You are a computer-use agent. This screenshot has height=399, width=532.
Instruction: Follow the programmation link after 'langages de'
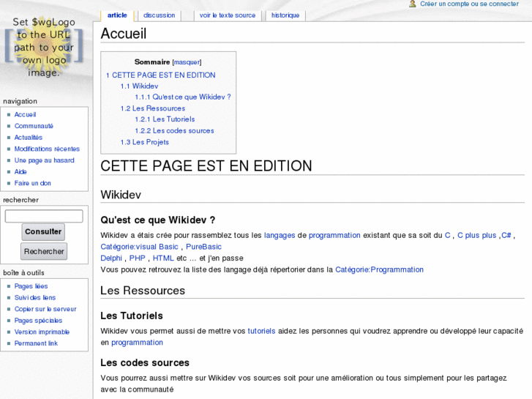pos(334,235)
